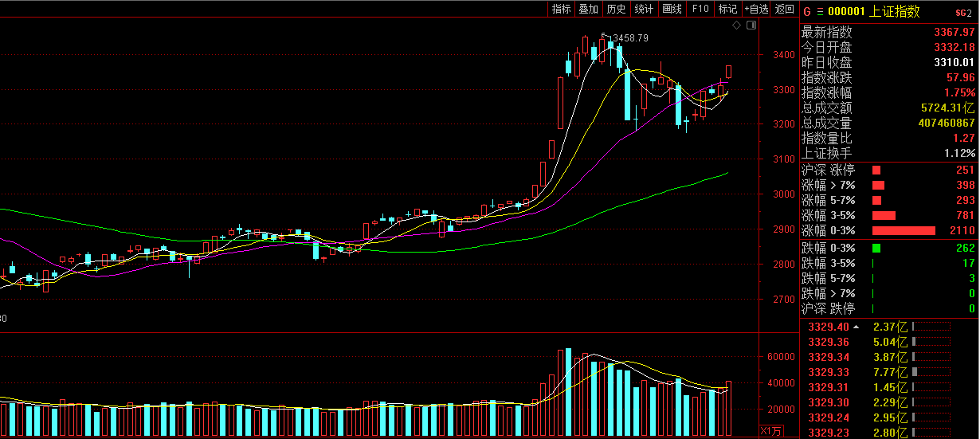Click the up arrow beside 3329.40

[857, 327]
